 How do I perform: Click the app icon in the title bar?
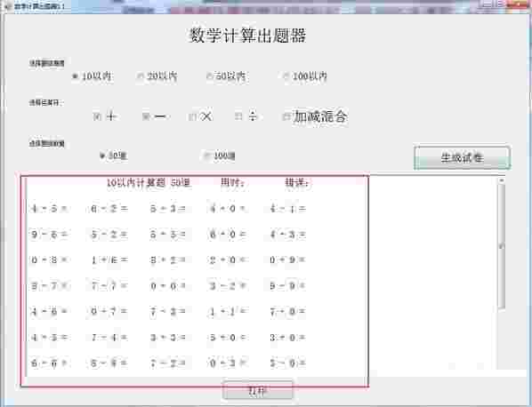coord(8,6)
